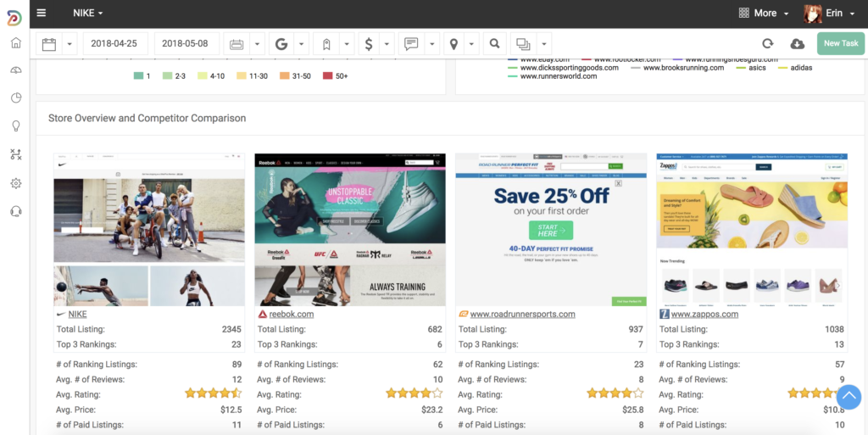868x435 pixels.
Task: Click the comment reviews filter icon
Action: (x=411, y=44)
